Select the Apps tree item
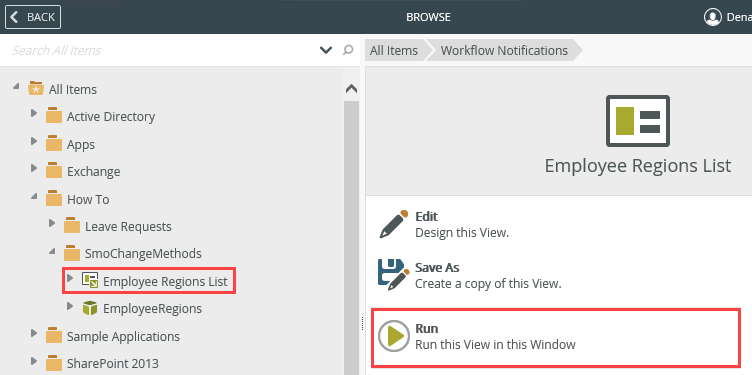 tap(81, 144)
